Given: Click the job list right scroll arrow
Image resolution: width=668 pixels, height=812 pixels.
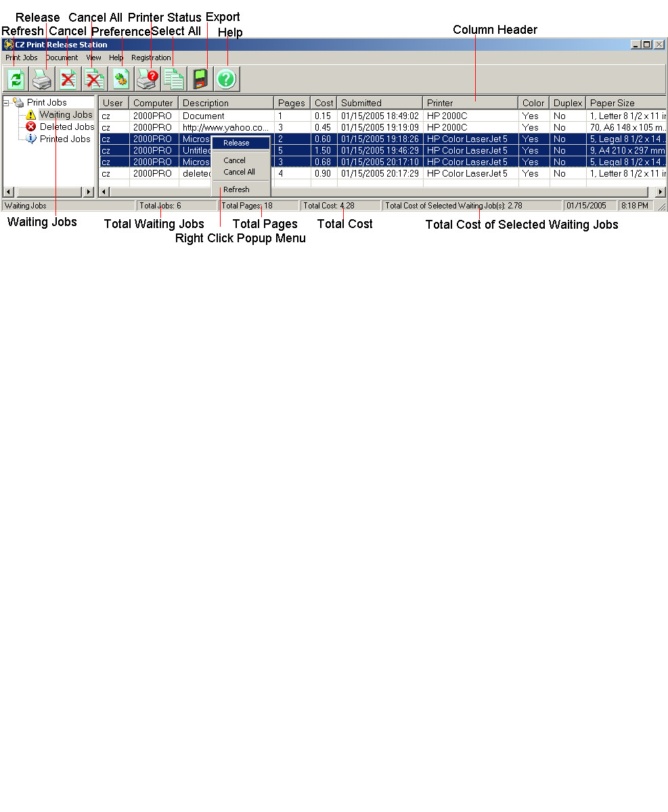Looking at the screenshot, I should (x=661, y=192).
